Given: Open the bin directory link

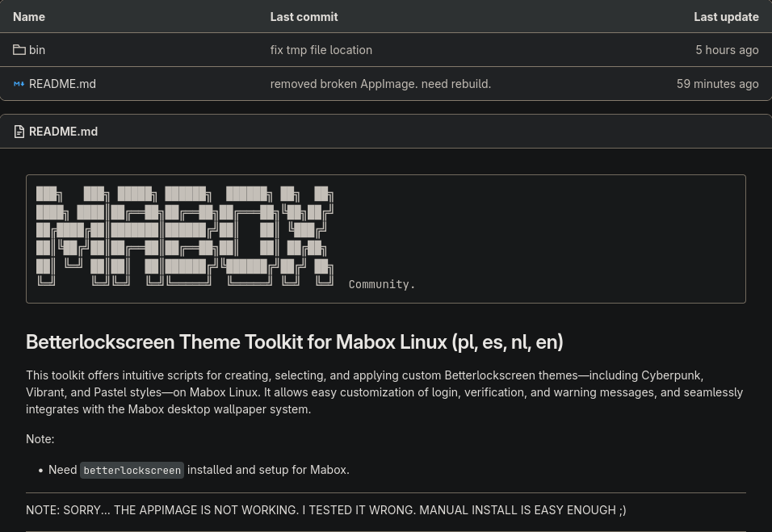Looking at the screenshot, I should pyautogui.click(x=37, y=50).
